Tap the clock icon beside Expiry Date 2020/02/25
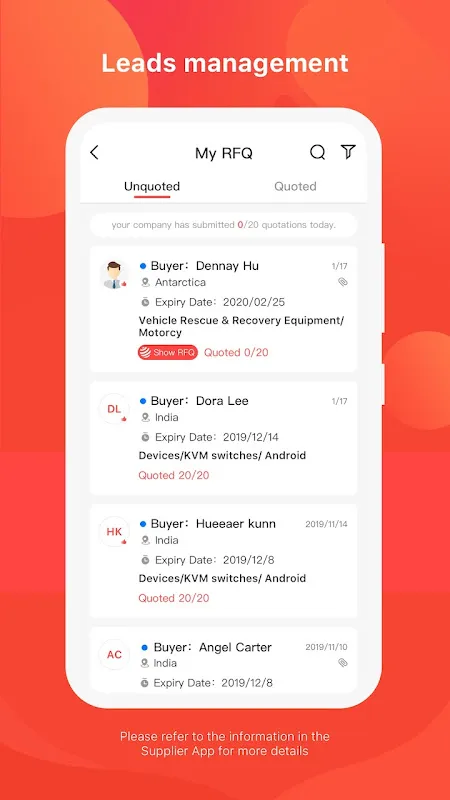Screen dimensions: 450x800 [x=145, y=302]
